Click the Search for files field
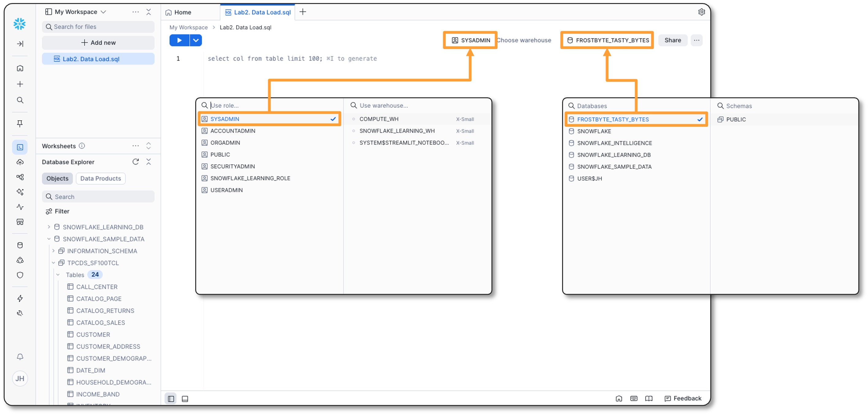Viewport: 868px width, 415px height. coord(98,27)
